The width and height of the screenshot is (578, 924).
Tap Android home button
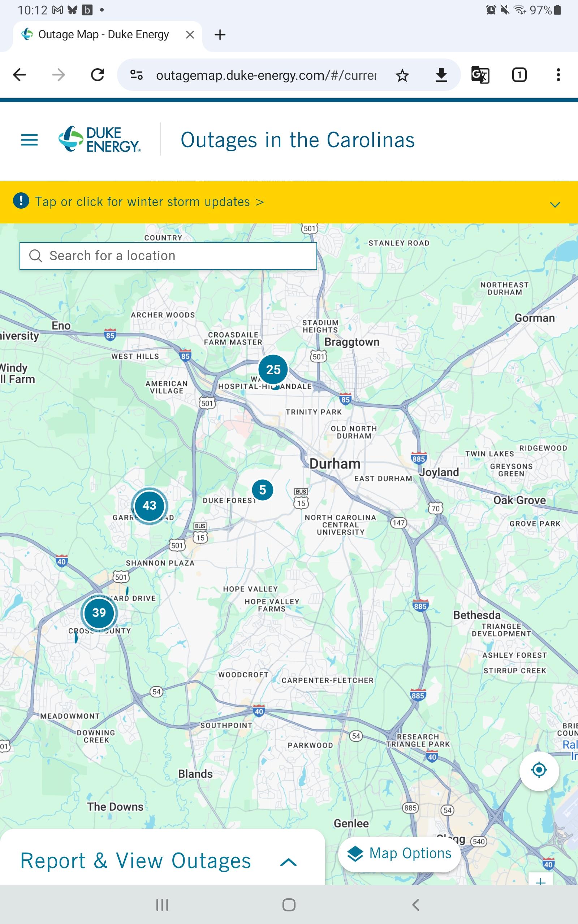tap(289, 905)
